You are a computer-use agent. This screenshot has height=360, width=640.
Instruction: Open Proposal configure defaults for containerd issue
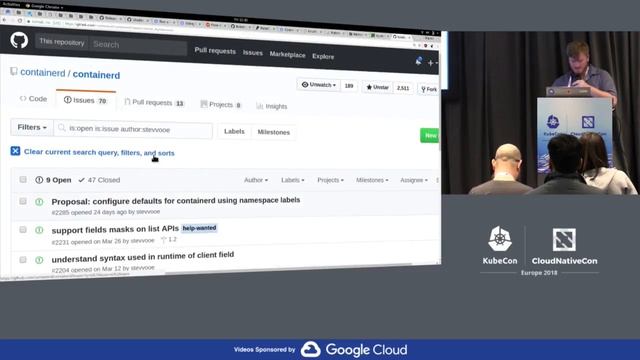176,200
